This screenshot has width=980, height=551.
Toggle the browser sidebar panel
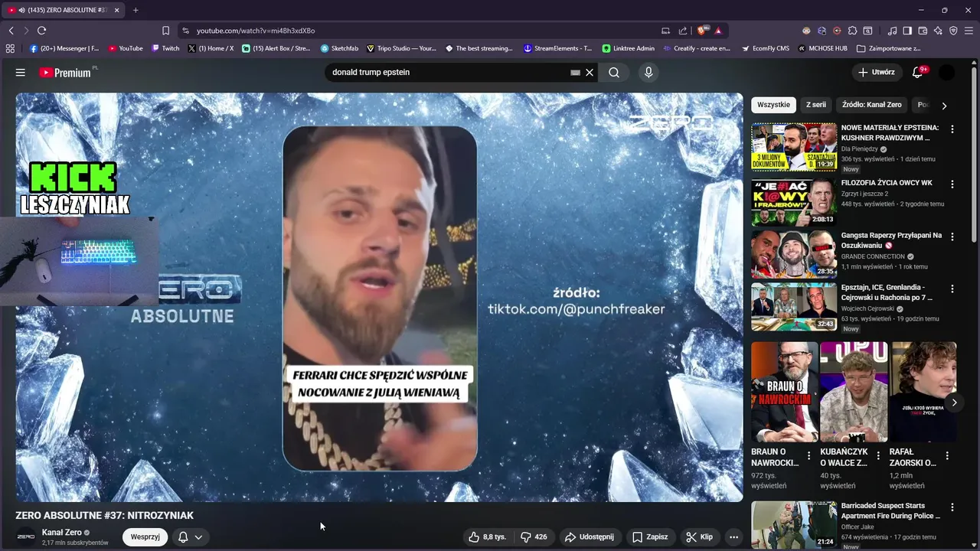coord(907,31)
